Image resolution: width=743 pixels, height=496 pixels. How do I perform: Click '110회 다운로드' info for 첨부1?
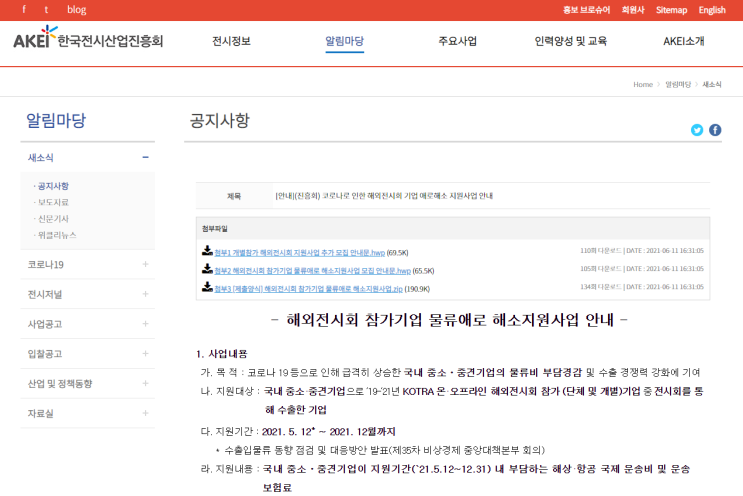coord(600,251)
